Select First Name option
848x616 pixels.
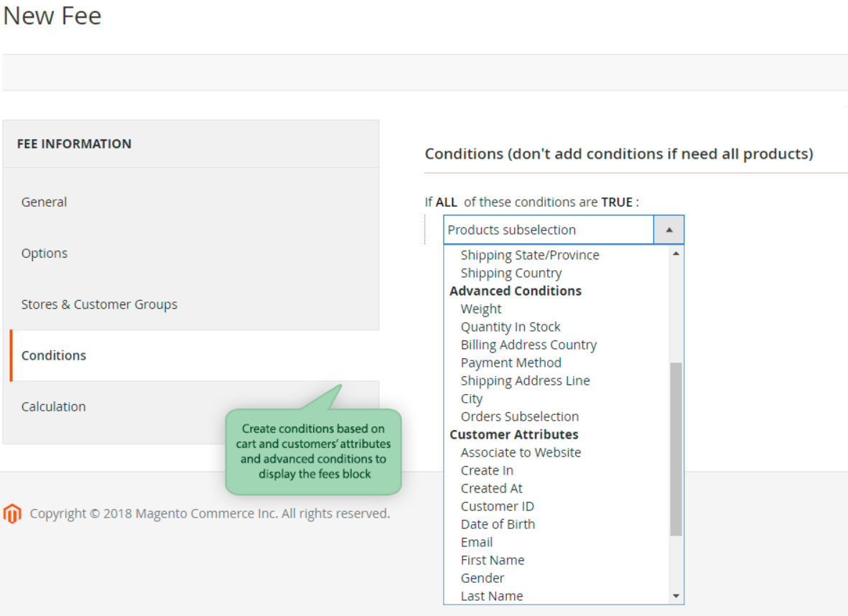493,560
